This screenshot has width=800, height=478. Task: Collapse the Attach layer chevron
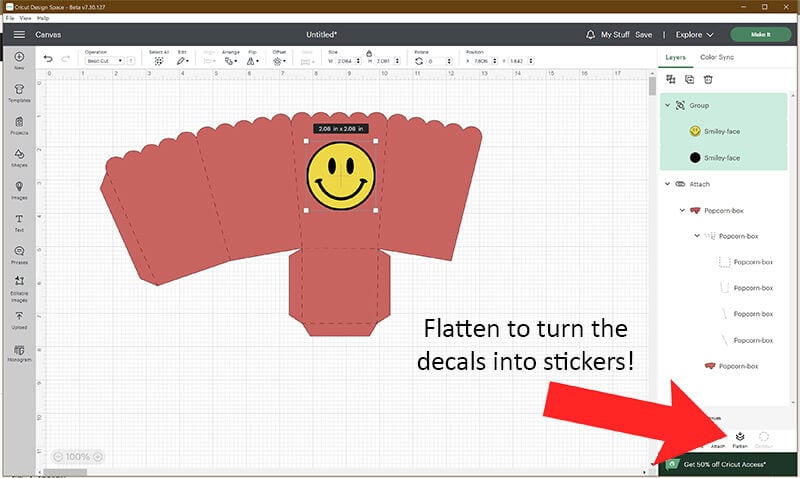(667, 184)
